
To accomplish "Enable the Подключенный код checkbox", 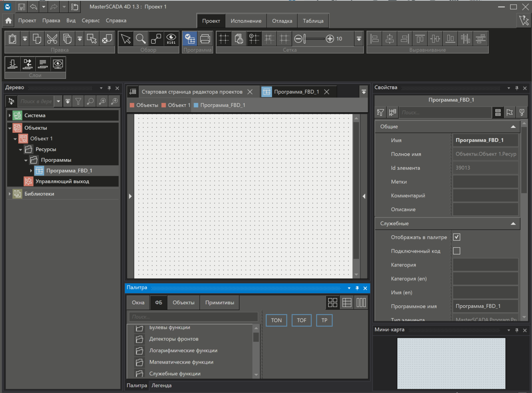I will [x=456, y=251].
